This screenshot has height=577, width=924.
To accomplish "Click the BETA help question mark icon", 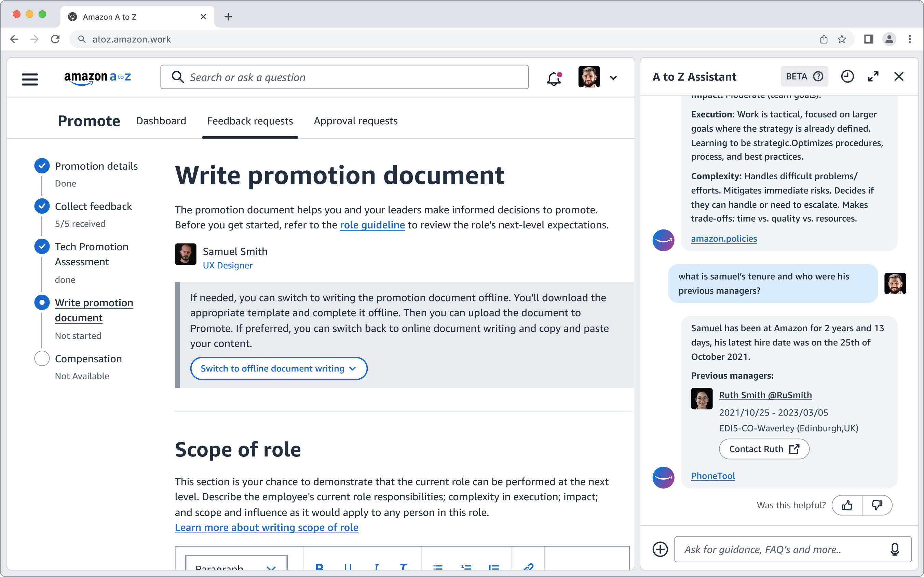I will click(x=818, y=77).
